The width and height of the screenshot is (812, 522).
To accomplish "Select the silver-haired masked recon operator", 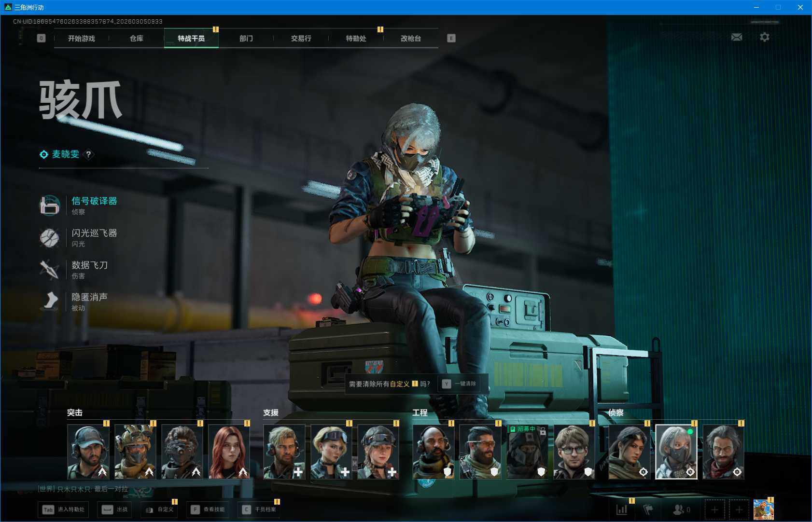I will pyautogui.click(x=676, y=452).
